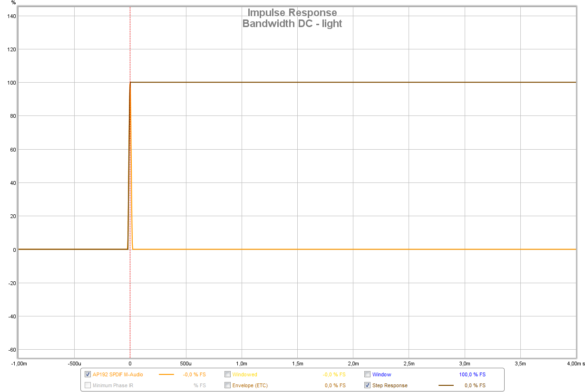Viewport: 585px width, 392px height.
Task: Click the 1,0m time axis label
Action: [x=242, y=363]
